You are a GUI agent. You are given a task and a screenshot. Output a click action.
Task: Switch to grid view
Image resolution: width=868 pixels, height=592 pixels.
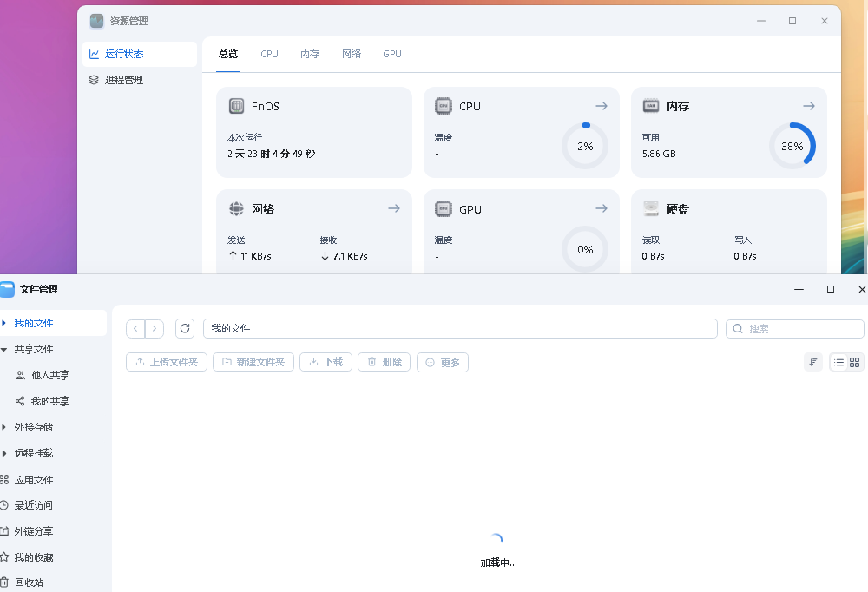click(x=855, y=362)
